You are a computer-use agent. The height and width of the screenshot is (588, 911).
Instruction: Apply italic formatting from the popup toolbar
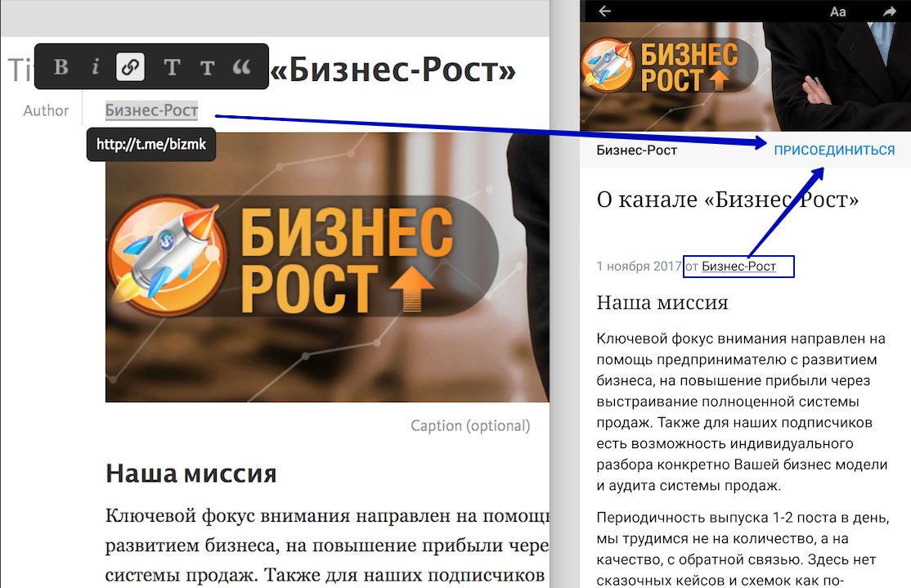point(96,67)
